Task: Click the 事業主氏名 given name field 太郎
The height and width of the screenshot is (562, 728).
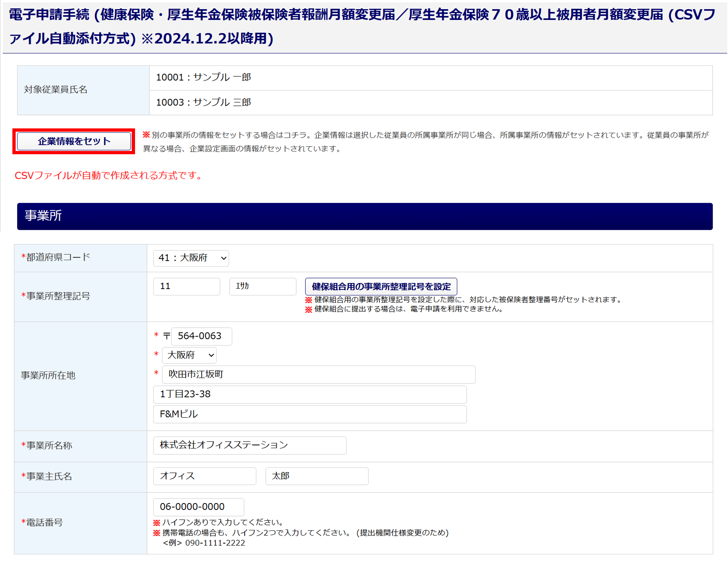Action: [x=317, y=476]
